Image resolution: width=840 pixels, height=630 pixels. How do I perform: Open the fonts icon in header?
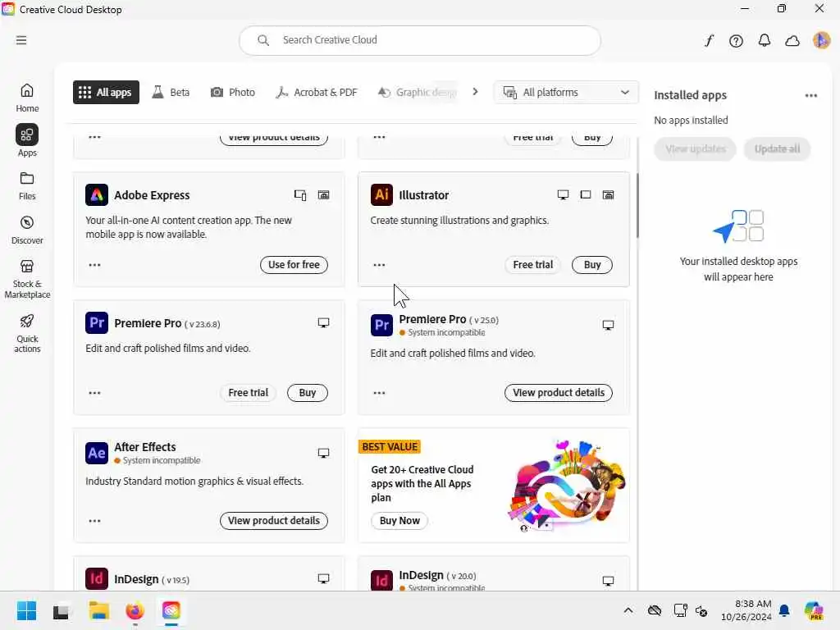click(x=709, y=41)
